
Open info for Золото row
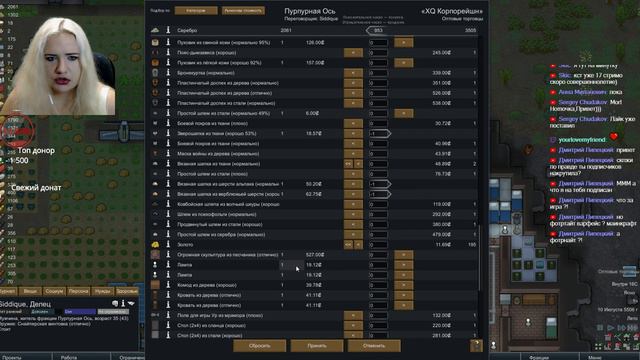tap(168, 244)
